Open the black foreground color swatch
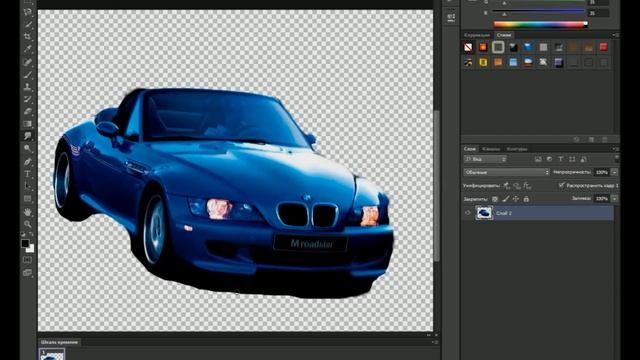The image size is (640, 360). tap(25, 243)
